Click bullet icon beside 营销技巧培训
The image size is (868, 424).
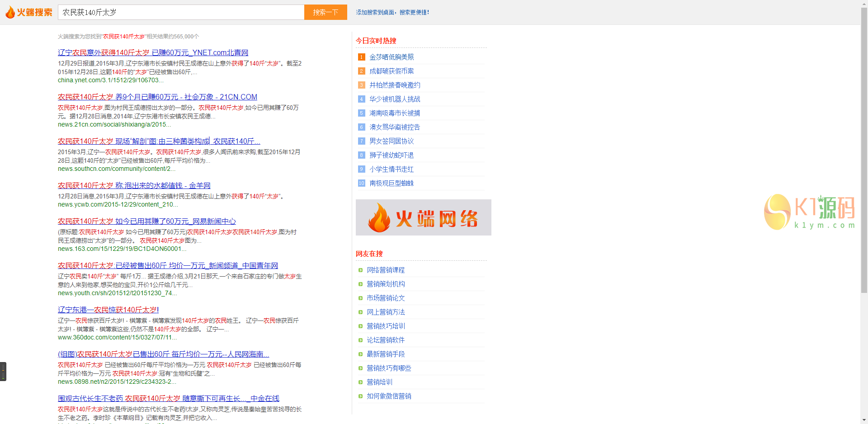tap(360, 326)
